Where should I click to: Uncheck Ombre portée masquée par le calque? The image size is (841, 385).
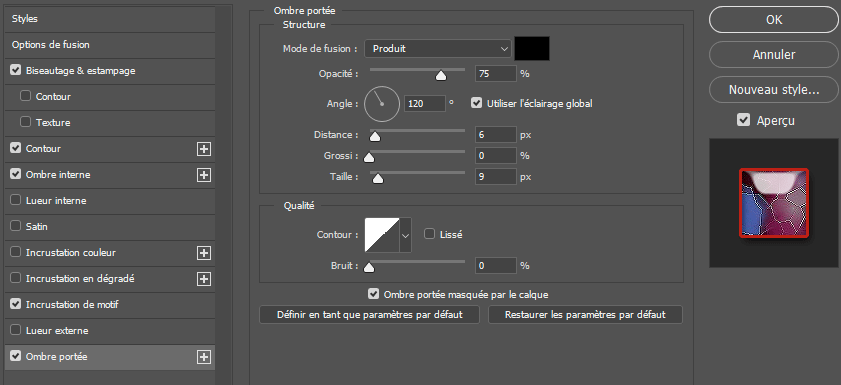click(373, 294)
